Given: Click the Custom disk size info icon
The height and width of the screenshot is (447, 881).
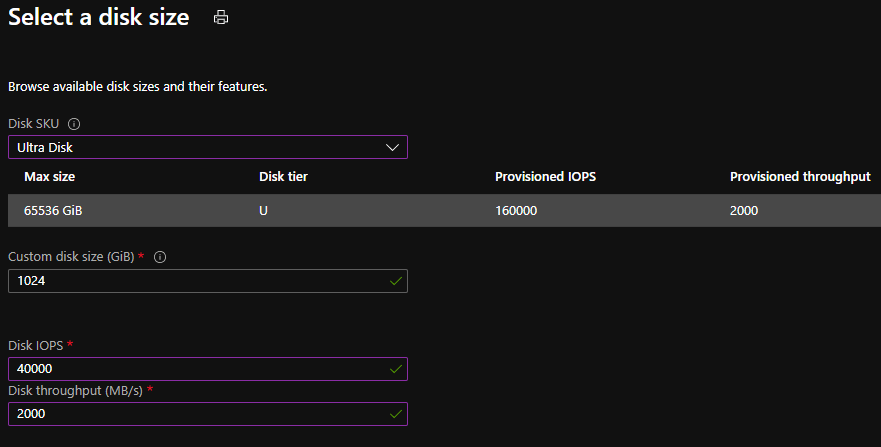Looking at the screenshot, I should pyautogui.click(x=160, y=257).
